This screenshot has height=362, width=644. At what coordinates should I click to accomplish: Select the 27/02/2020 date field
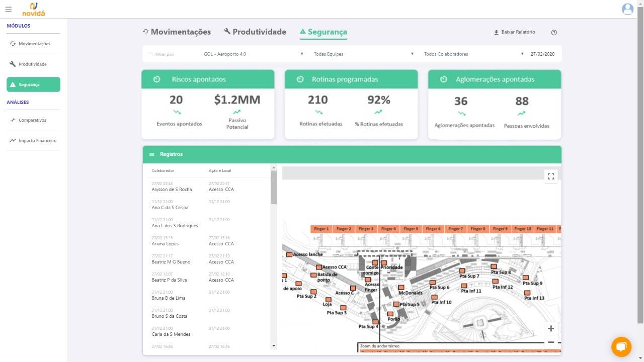(542, 54)
